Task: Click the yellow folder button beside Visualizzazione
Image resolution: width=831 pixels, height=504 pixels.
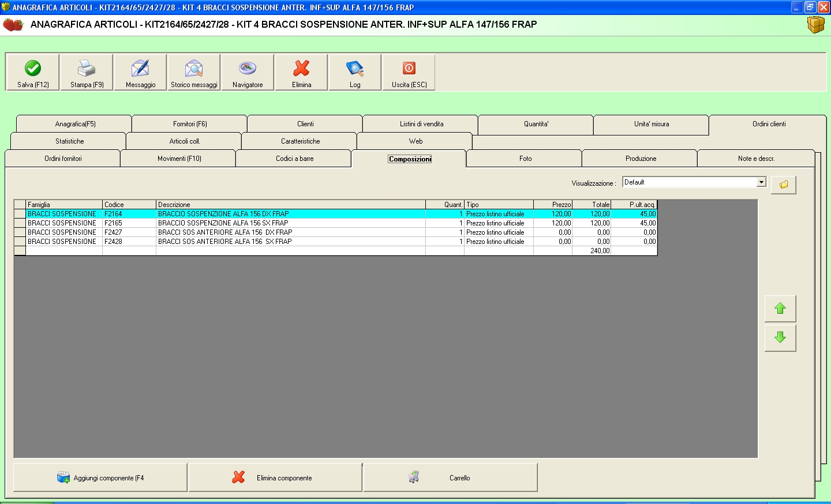Action: (784, 185)
